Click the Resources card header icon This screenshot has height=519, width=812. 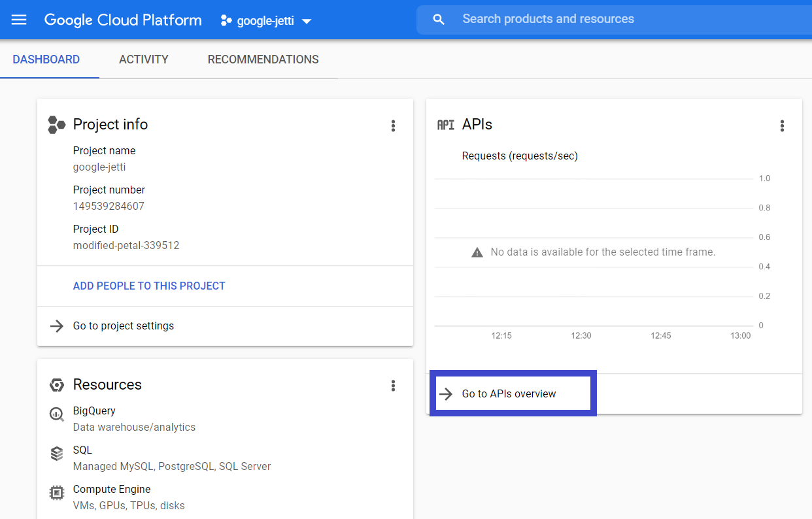click(x=57, y=385)
